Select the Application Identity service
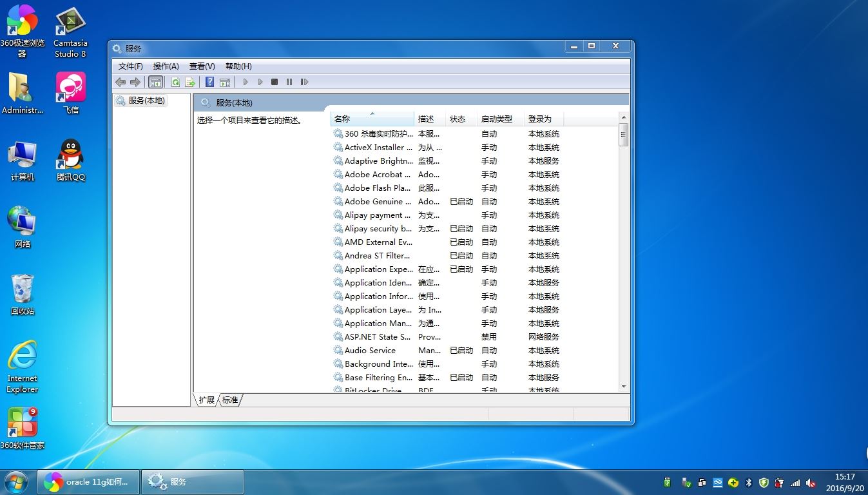Viewport: 868px width, 495px height. point(447,283)
